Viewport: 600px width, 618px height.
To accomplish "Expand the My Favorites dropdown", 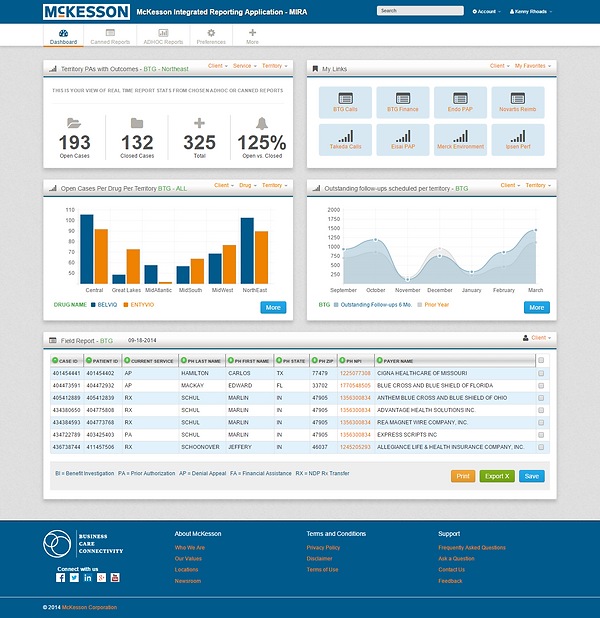I will (x=533, y=66).
